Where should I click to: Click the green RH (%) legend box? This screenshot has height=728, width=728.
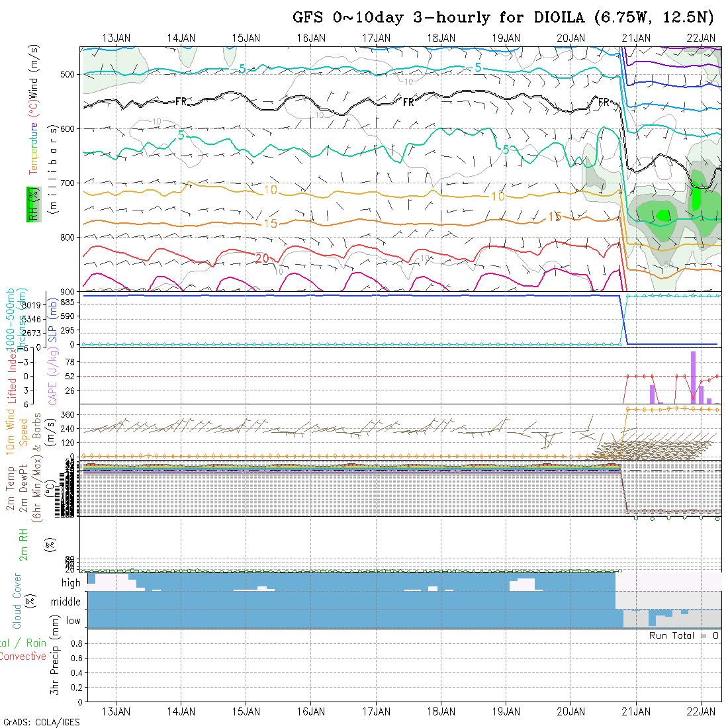(x=30, y=204)
